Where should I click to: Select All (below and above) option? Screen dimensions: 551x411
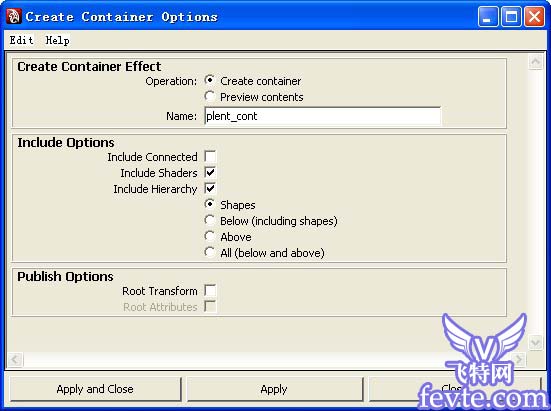[x=210, y=252]
